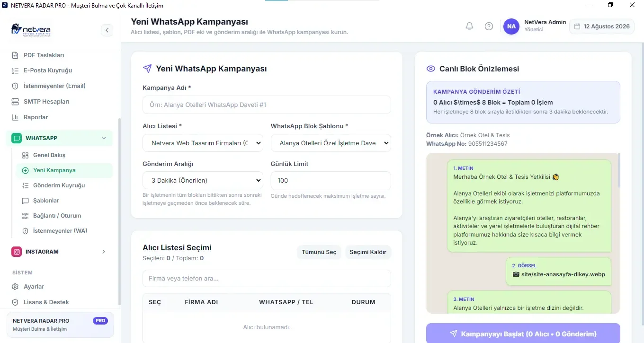Click the WHATSAPP / TEL column header
The width and height of the screenshot is (644, 343).
point(286,302)
